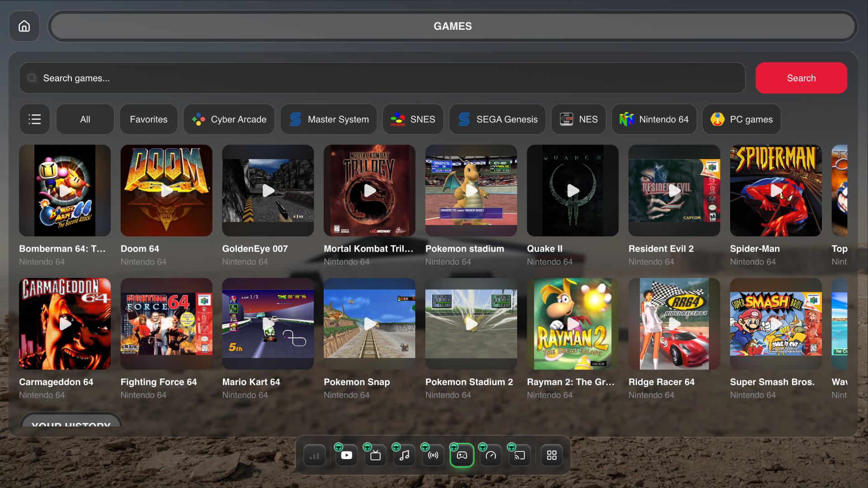Filter by PC games category
This screenshot has height=488, width=868.
[742, 119]
